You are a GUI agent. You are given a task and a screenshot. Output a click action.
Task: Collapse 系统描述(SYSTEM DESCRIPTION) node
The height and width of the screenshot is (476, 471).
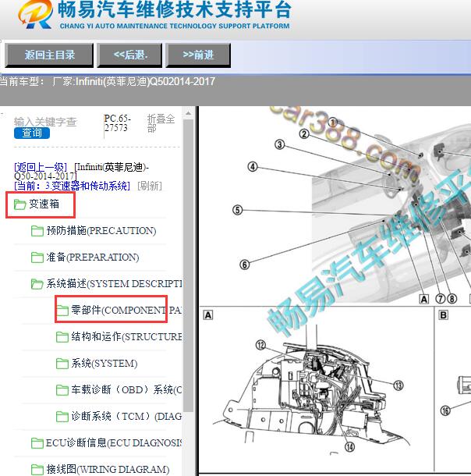(x=114, y=283)
